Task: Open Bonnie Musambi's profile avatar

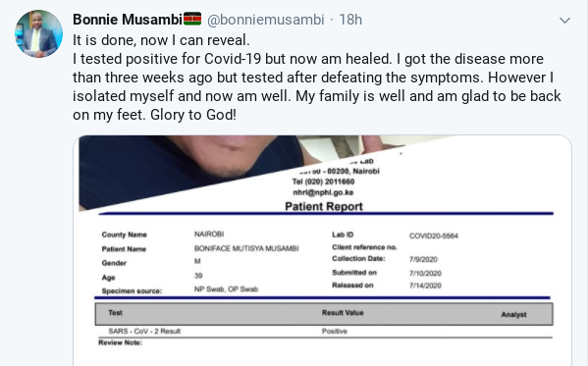Action: (38, 34)
